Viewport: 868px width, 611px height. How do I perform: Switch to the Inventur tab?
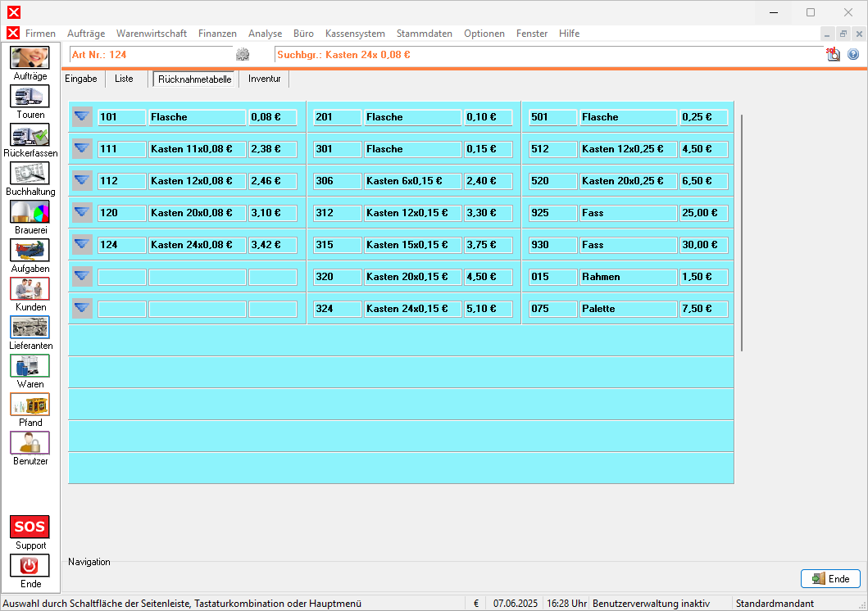(265, 79)
